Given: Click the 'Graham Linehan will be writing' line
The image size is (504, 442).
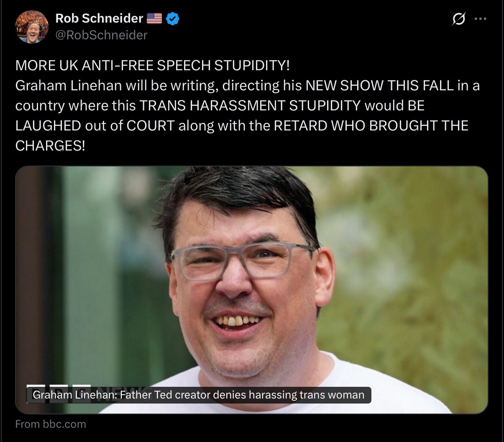Looking at the screenshot, I should pos(248,86).
